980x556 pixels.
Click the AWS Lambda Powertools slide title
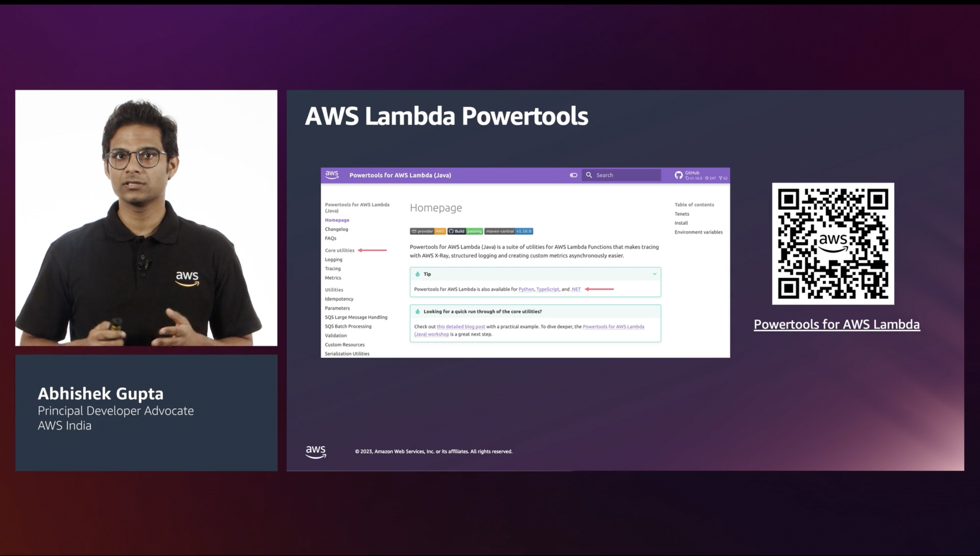click(447, 116)
